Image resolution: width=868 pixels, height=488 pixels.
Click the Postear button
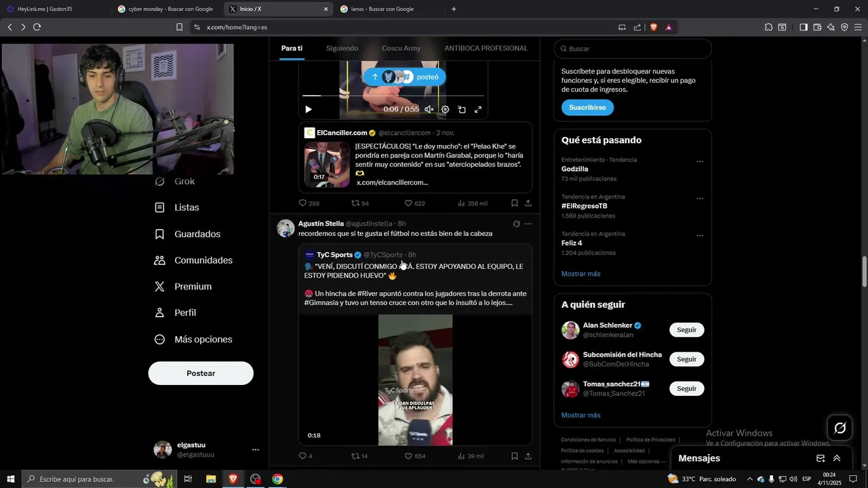[201, 373]
